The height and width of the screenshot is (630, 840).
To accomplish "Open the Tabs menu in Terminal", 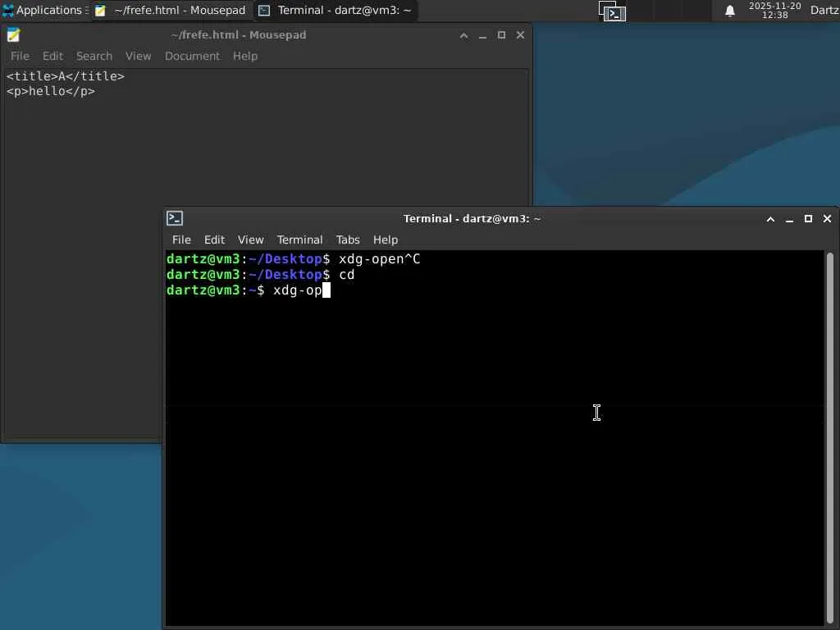I will [x=348, y=240].
